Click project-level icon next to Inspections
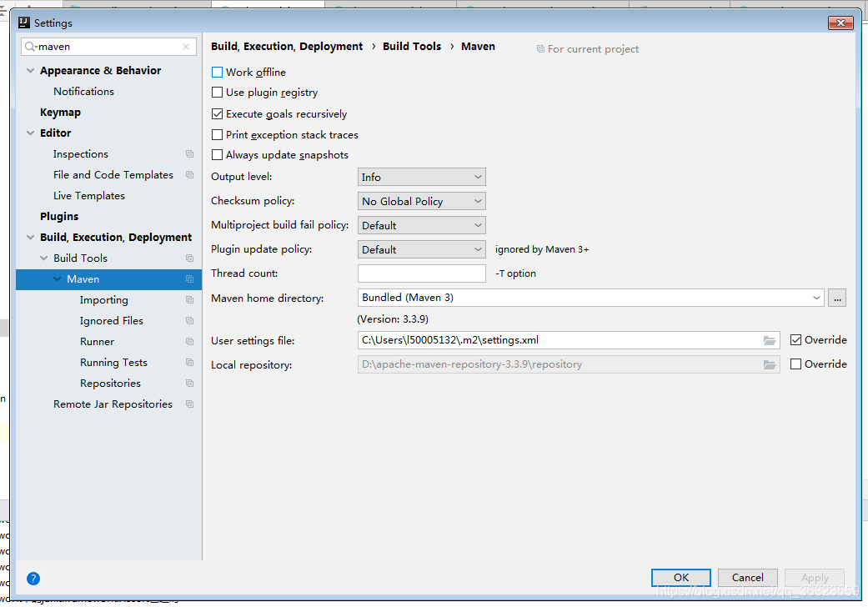The width and height of the screenshot is (868, 607). tap(190, 153)
